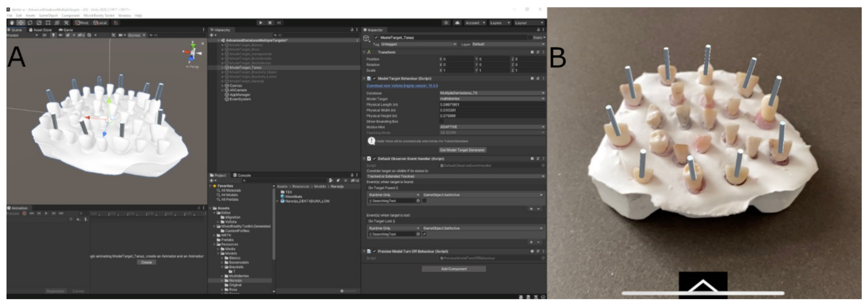Select the Hand tool in toolbar
868x304 pixels.
click(x=12, y=23)
